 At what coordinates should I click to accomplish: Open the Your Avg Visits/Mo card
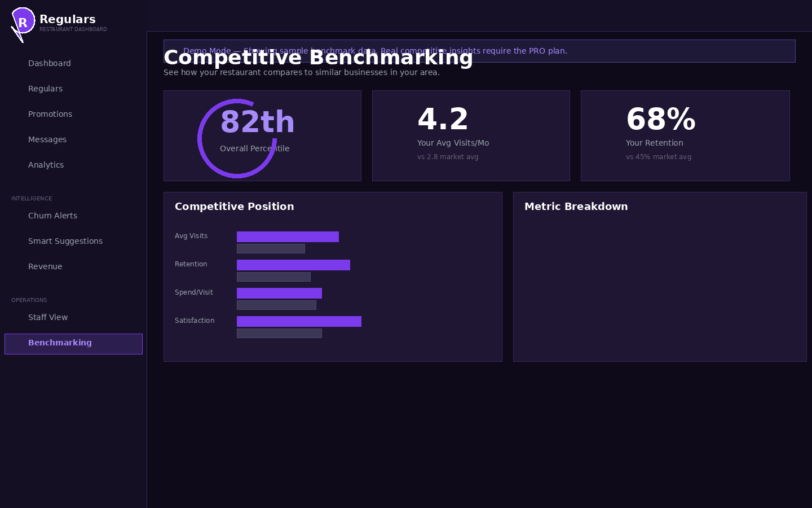click(471, 135)
